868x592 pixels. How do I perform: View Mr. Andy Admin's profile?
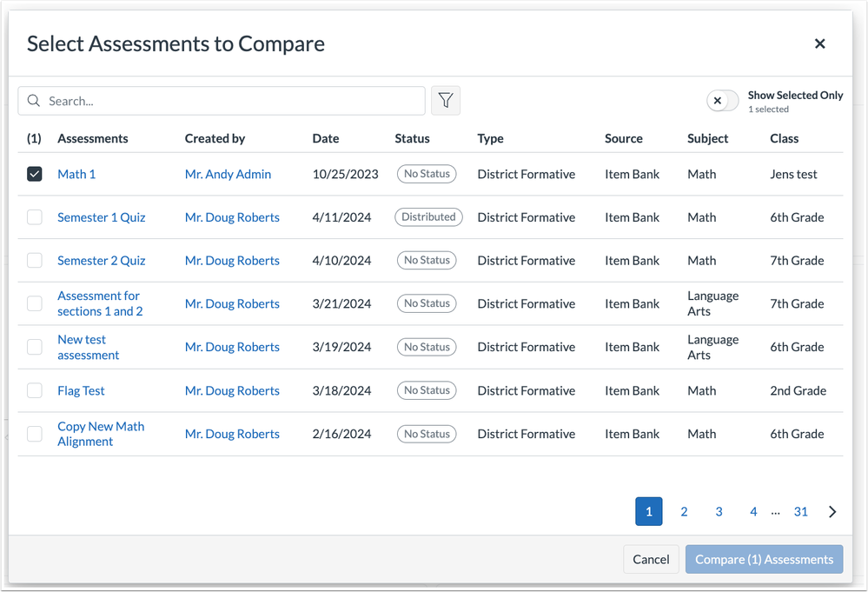(x=227, y=173)
